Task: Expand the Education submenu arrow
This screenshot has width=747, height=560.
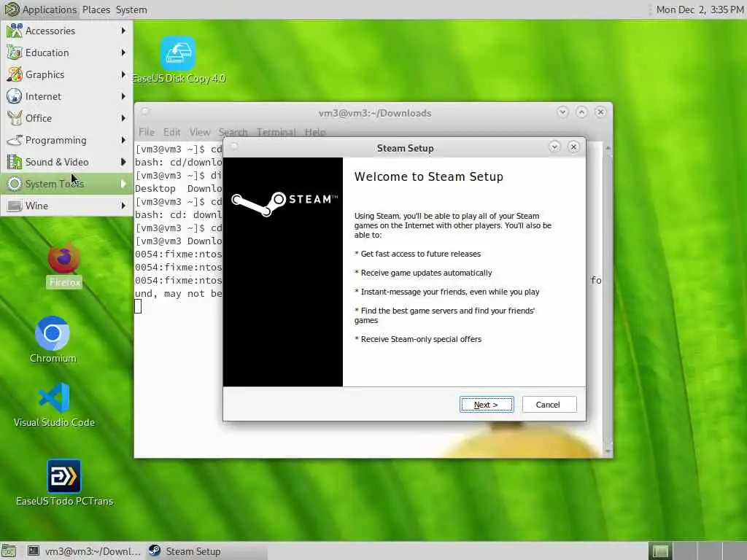Action: [x=123, y=52]
